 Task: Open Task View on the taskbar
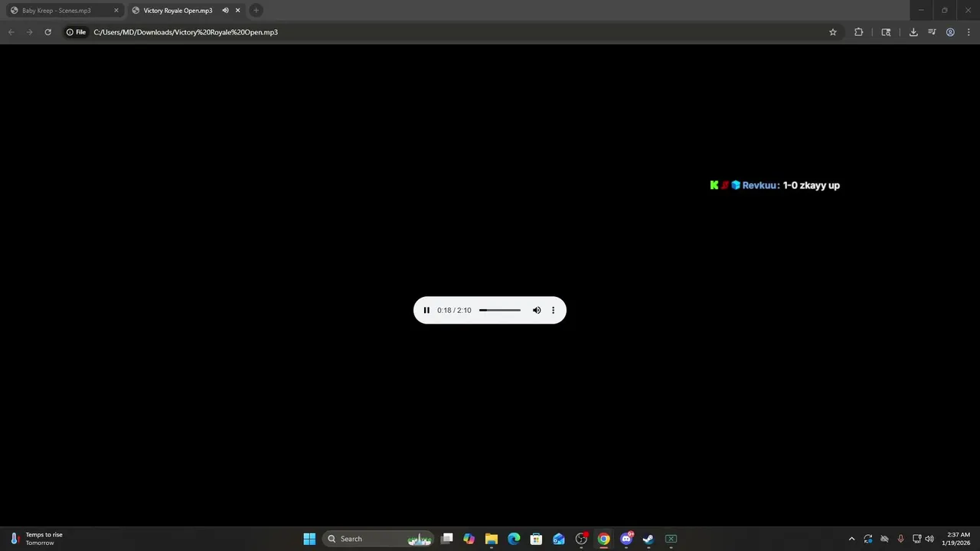[x=447, y=539]
